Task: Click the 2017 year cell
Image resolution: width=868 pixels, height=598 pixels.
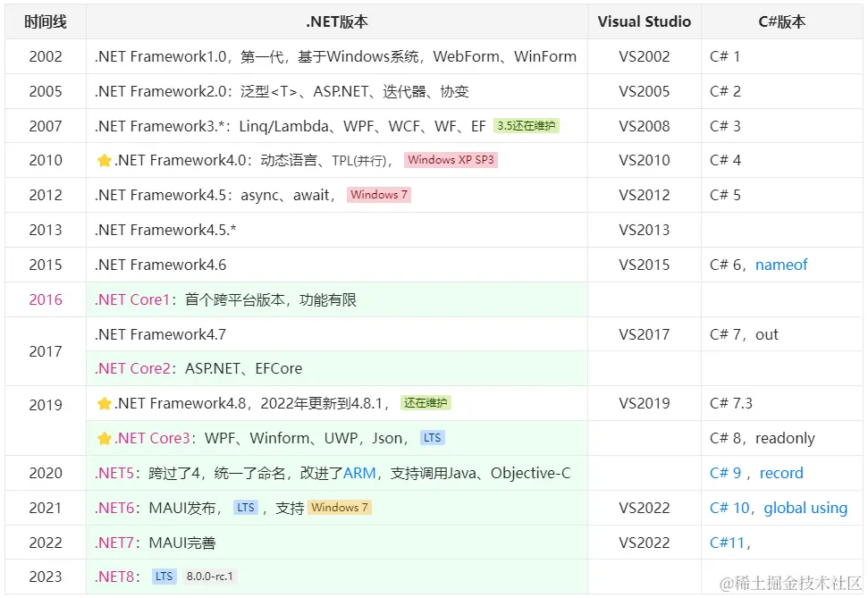Action: (46, 351)
